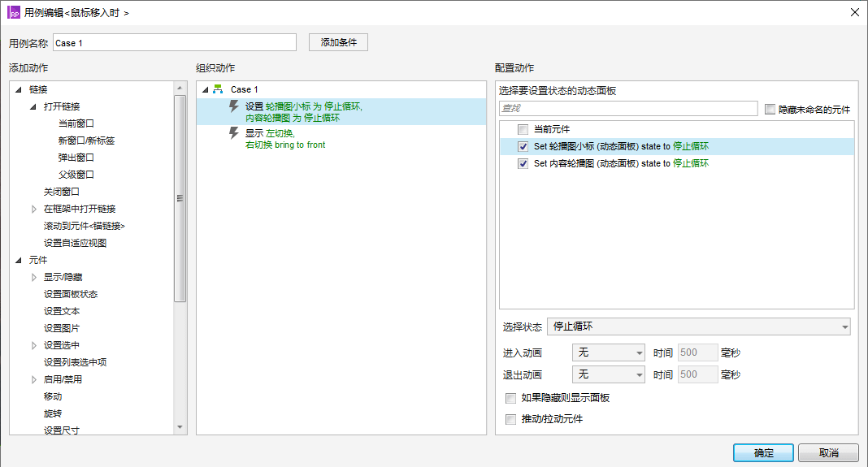Collapse the 打开链接 subgroup arrow
The width and height of the screenshot is (868, 467).
tap(33, 106)
